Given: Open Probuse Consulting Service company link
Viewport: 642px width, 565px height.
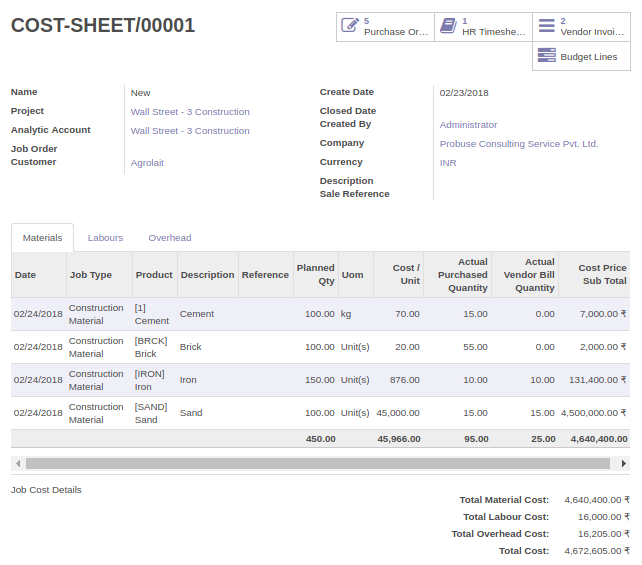Looking at the screenshot, I should tap(519, 144).
